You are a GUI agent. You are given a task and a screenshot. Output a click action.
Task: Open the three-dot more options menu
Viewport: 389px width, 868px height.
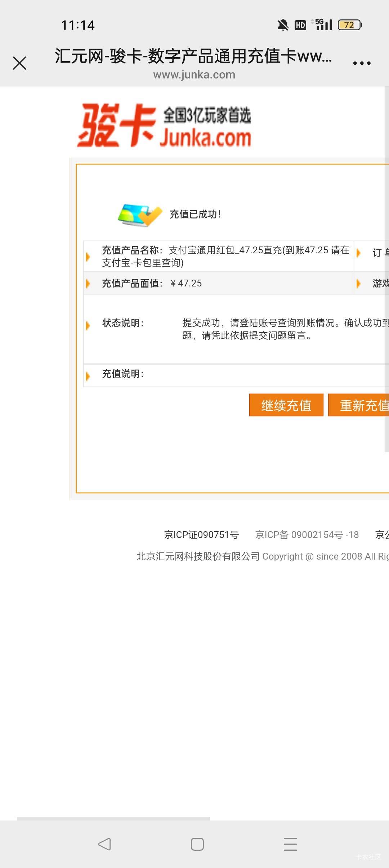tap(362, 63)
